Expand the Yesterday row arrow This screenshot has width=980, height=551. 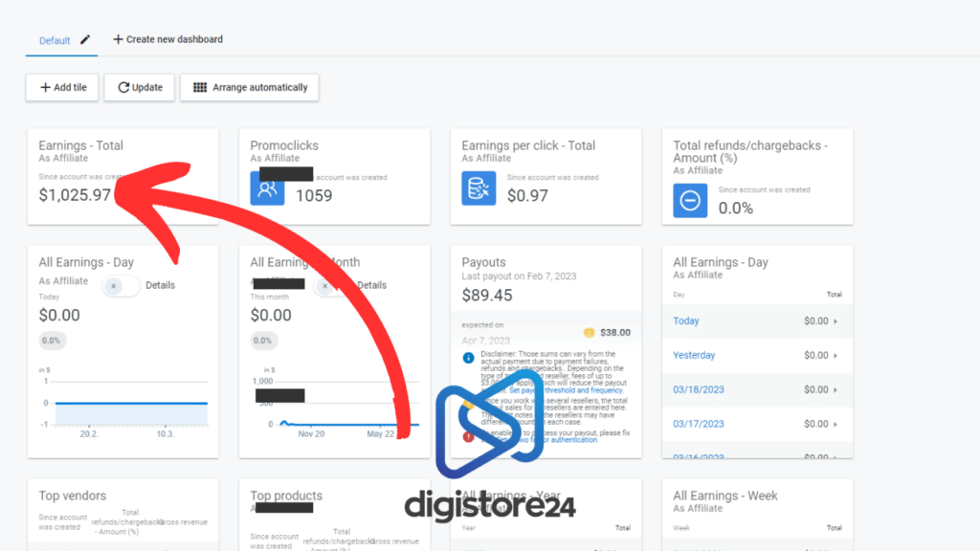(835, 356)
